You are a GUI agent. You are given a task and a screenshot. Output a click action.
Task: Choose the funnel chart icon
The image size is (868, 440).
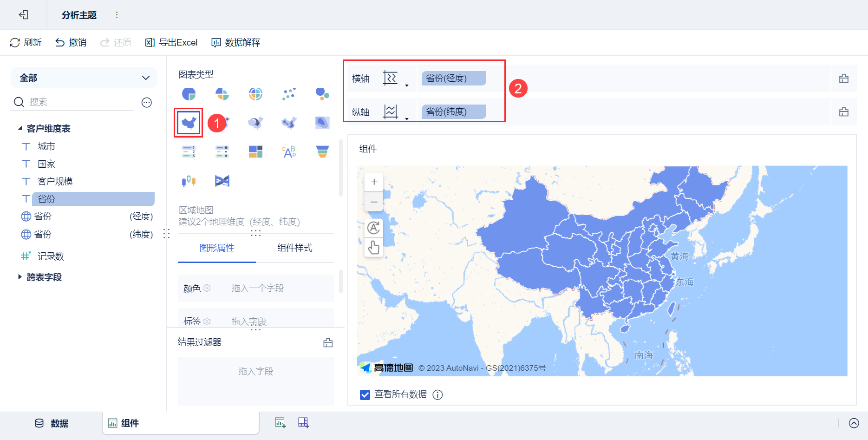pyautogui.click(x=322, y=151)
